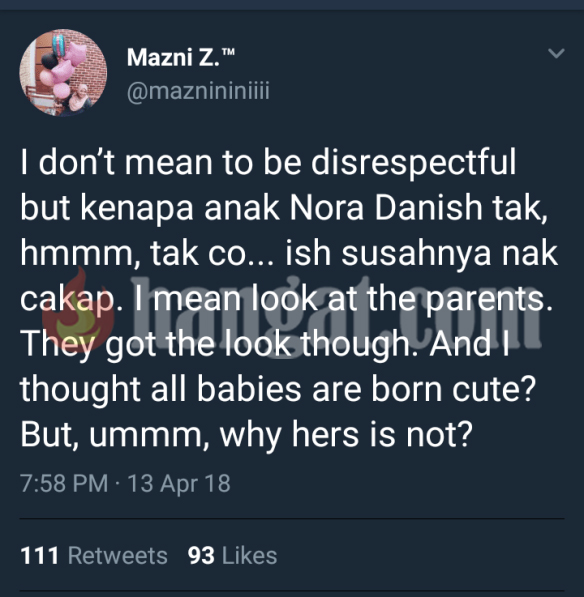Click the word disrespectful in the tweet
Image resolution: width=584 pixels, height=597 pixels.
click(x=413, y=163)
